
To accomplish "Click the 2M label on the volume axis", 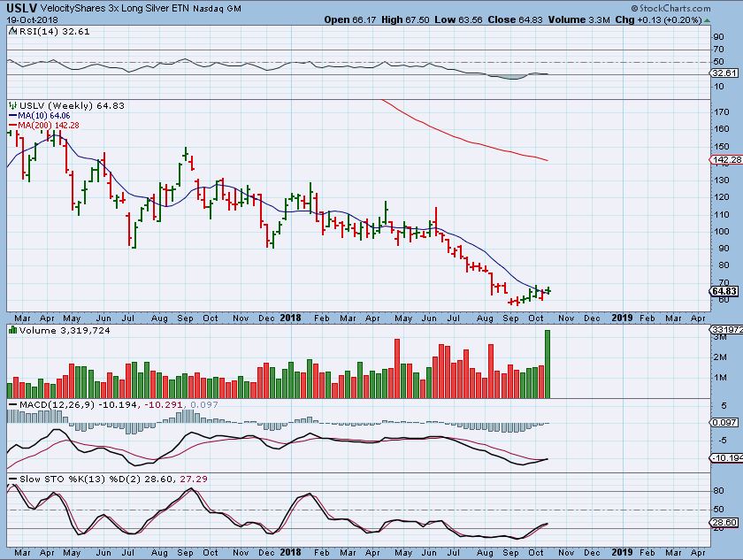I will click(x=720, y=357).
